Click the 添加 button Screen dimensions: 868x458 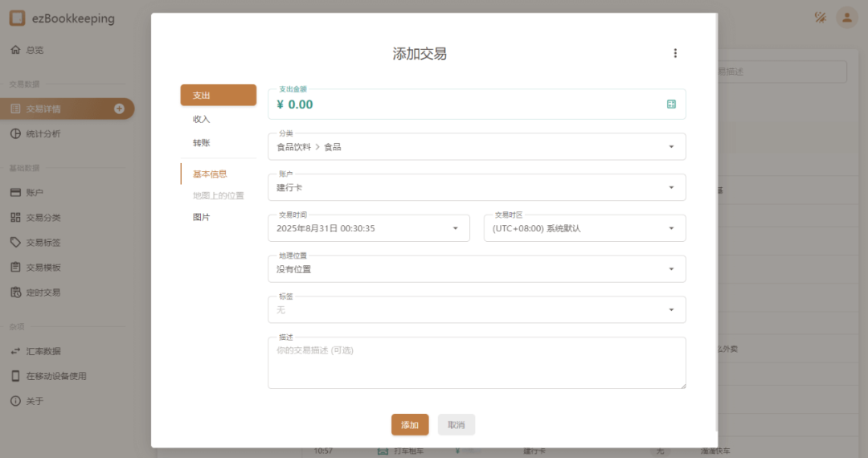pos(410,425)
